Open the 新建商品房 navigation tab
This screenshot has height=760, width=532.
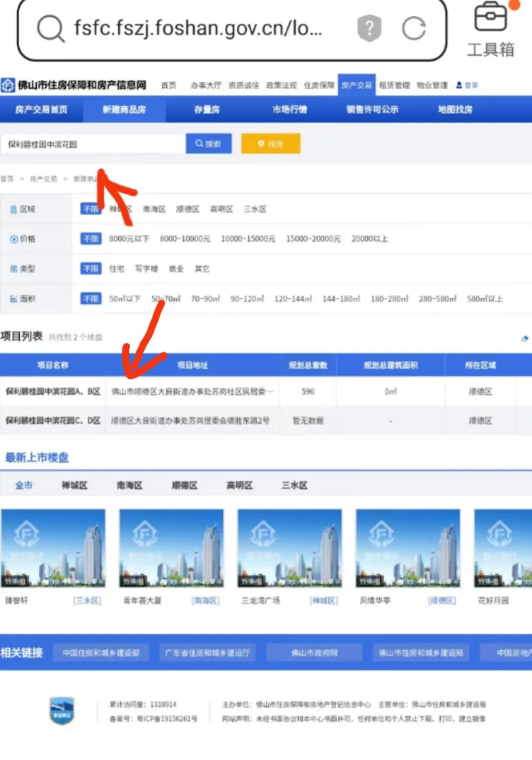pos(124,109)
